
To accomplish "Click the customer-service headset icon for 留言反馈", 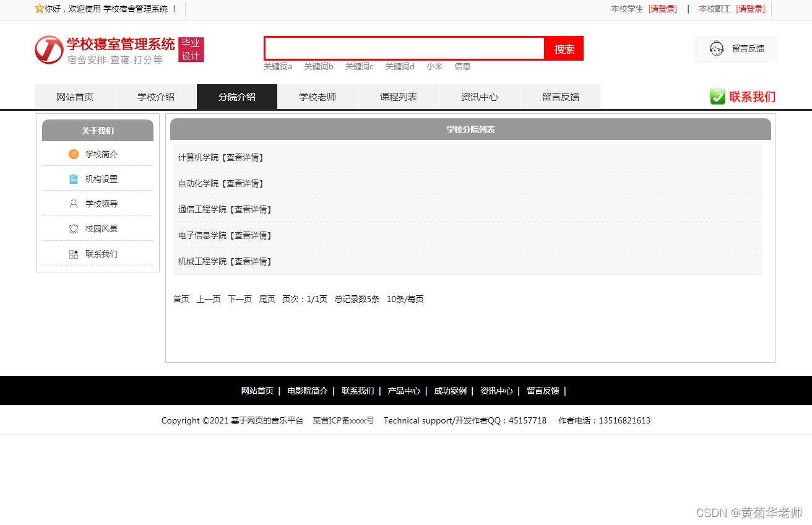I will click(717, 48).
